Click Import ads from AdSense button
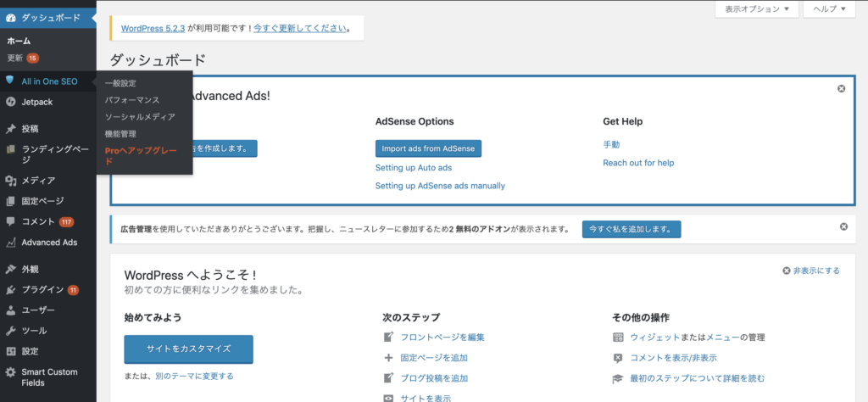Screen dimensions: 868x402 click(x=428, y=148)
